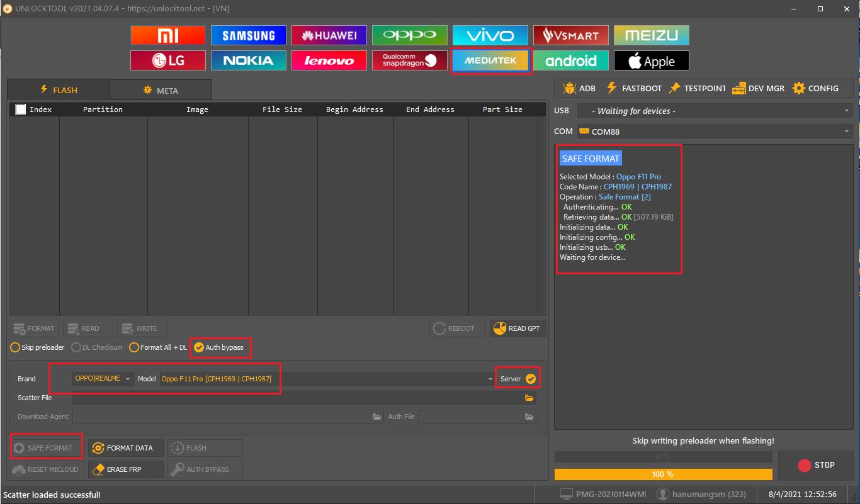Click the AUTH BYPASS button
Image resolution: width=860 pixels, height=504 pixels.
point(205,469)
